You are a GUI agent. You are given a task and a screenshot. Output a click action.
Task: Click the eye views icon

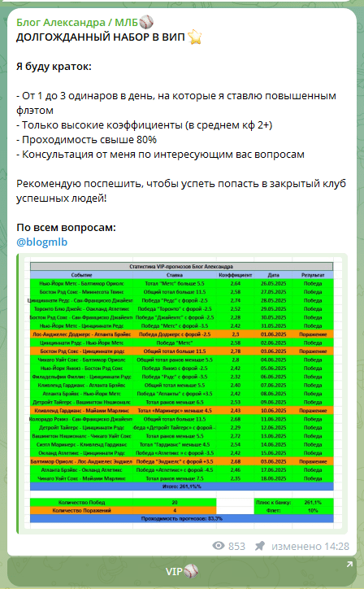[x=219, y=546]
